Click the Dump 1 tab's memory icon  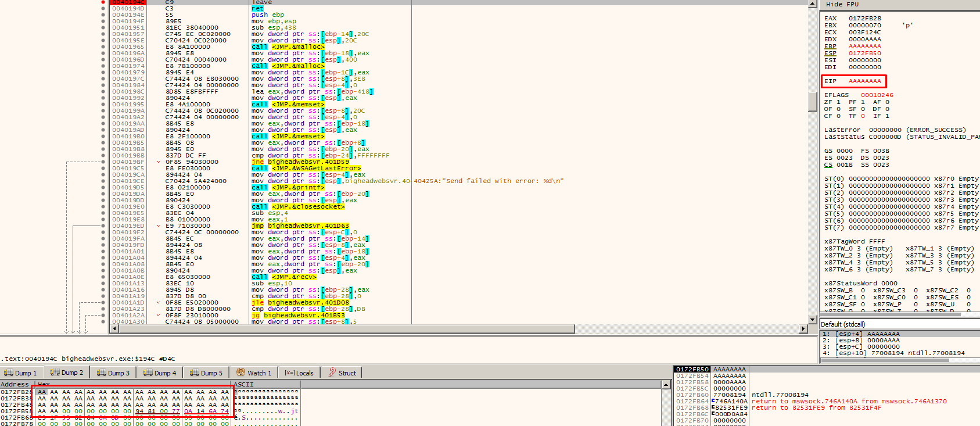[x=8, y=373]
